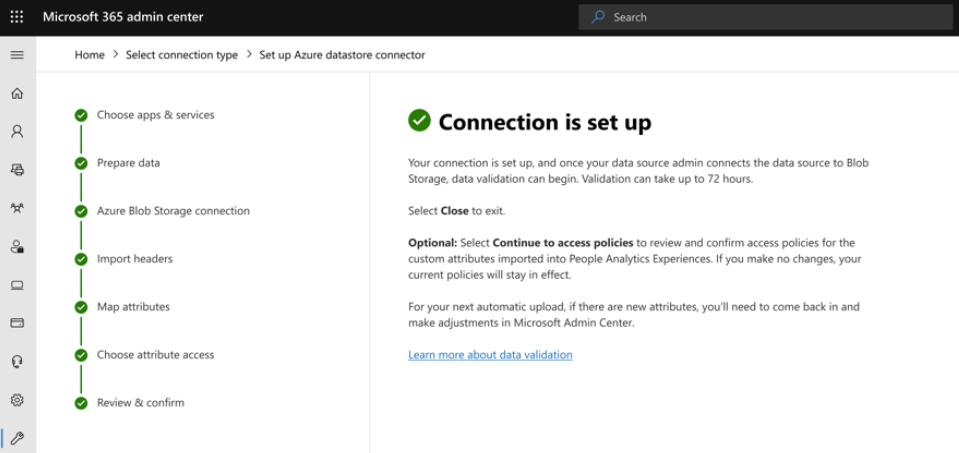This screenshot has width=959, height=453.
Task: Open Users person icon in sidebar
Action: (17, 131)
